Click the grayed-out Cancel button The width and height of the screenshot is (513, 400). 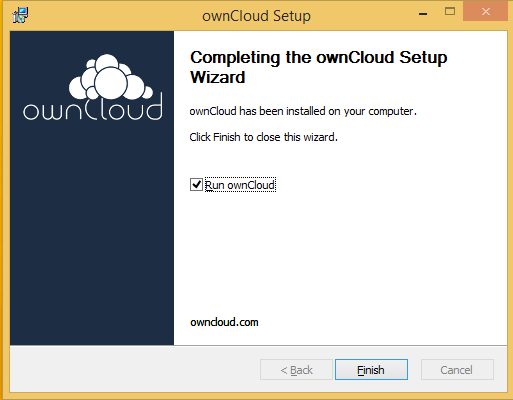click(457, 370)
